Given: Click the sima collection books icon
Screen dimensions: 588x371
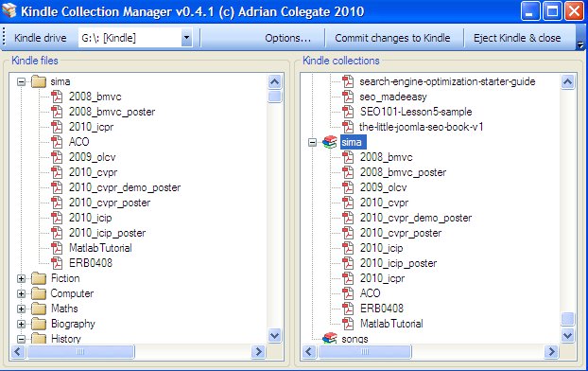Looking at the screenshot, I should click(x=330, y=142).
